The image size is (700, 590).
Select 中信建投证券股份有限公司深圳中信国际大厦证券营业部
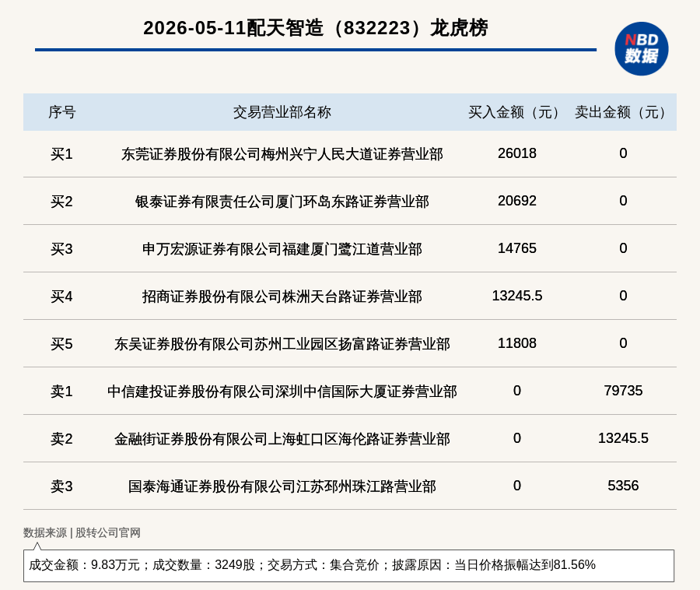point(282,392)
